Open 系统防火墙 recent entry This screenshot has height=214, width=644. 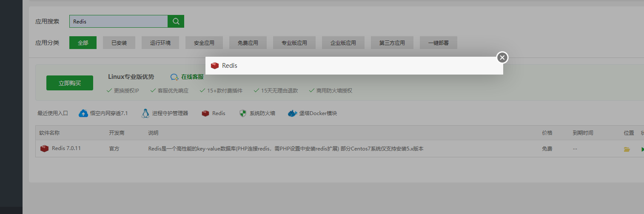click(x=262, y=113)
